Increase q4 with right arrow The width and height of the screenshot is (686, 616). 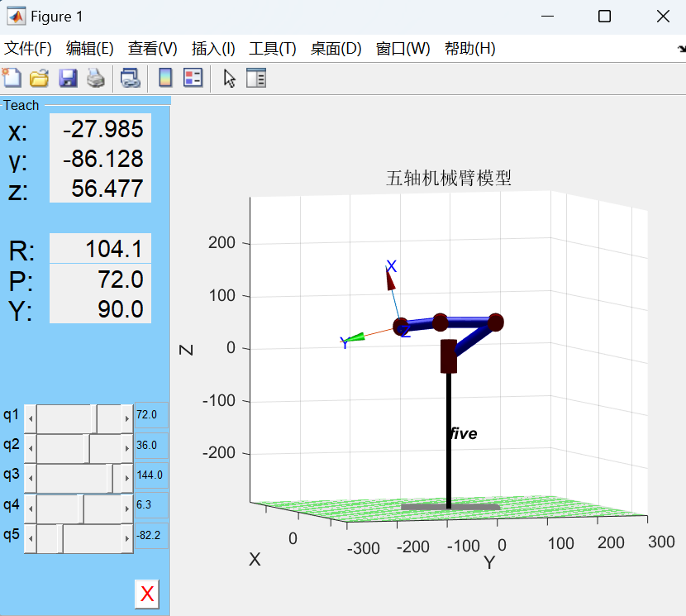(x=127, y=509)
